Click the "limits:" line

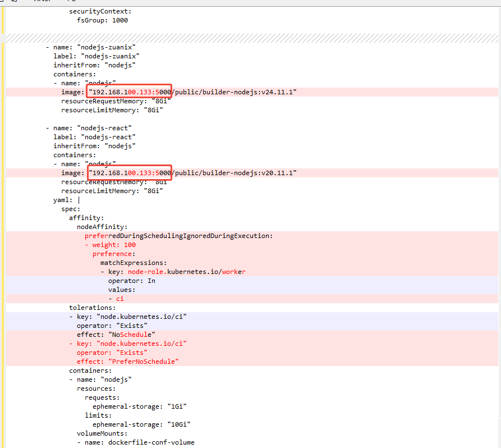[98, 415]
